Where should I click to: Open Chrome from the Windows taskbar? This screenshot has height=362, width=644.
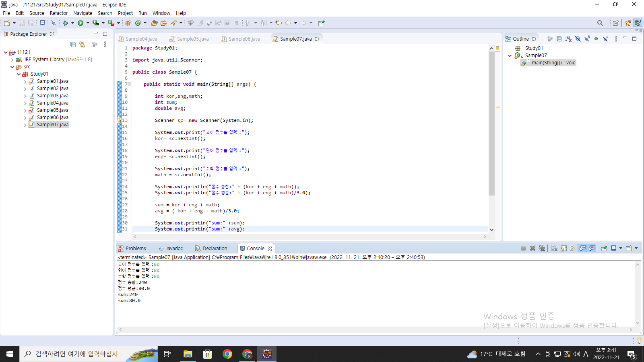coord(227,354)
